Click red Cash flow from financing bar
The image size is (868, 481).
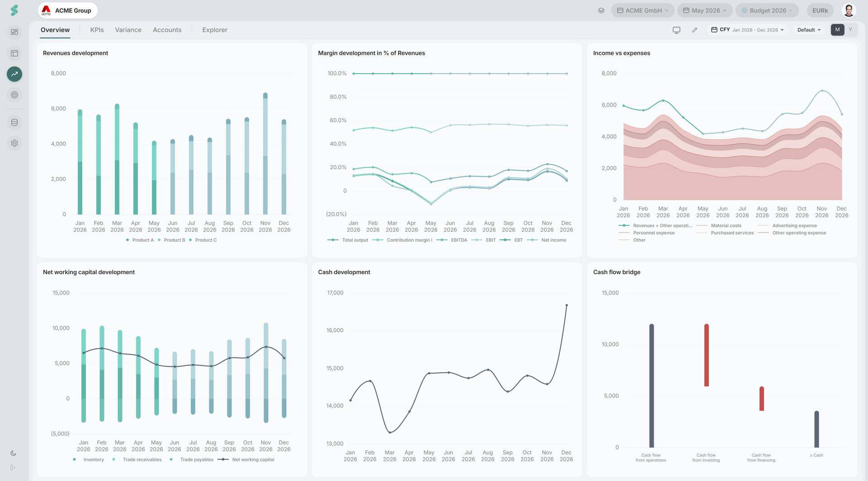click(762, 398)
